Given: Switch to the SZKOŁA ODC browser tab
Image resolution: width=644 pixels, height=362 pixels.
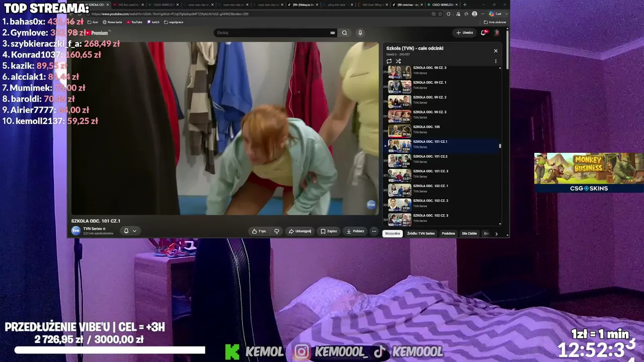Looking at the screenshot, I should click(94, 5).
